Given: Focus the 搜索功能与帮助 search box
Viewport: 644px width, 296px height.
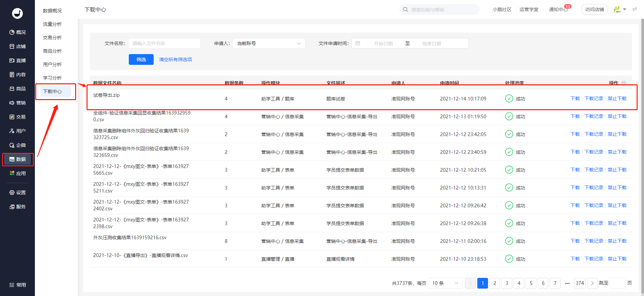Looking at the screenshot, I should pos(440,9).
